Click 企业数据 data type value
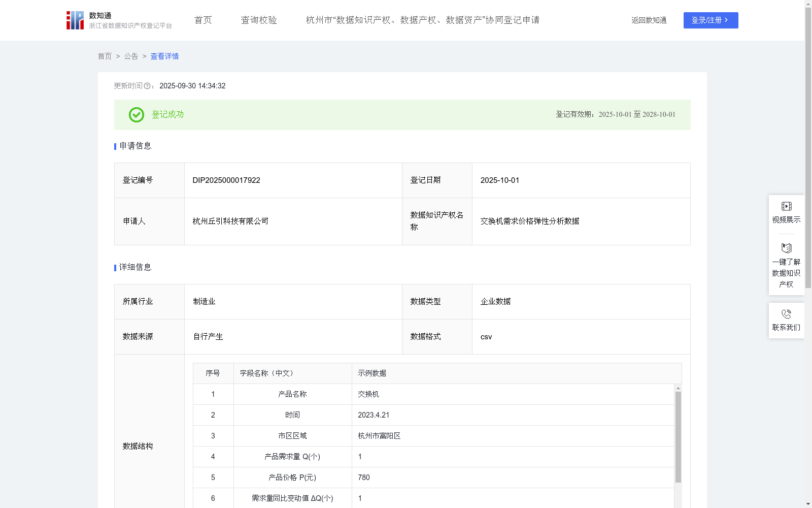Image resolution: width=812 pixels, height=508 pixels. tap(496, 302)
